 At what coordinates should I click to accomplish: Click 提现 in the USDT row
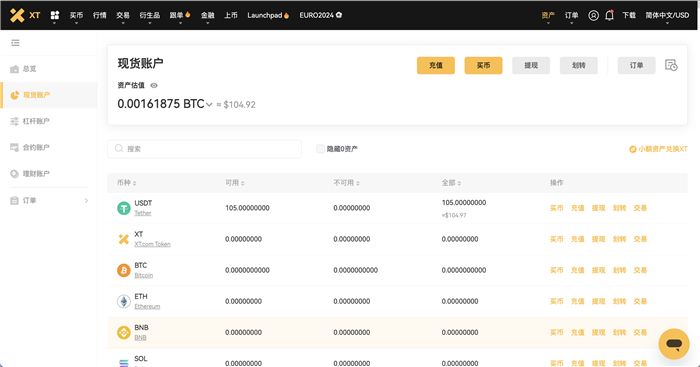pyautogui.click(x=598, y=208)
